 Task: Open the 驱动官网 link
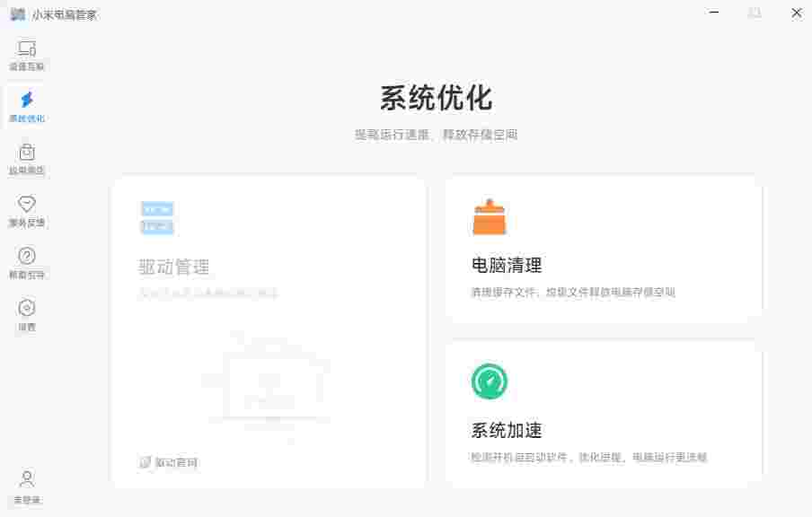[x=169, y=461]
